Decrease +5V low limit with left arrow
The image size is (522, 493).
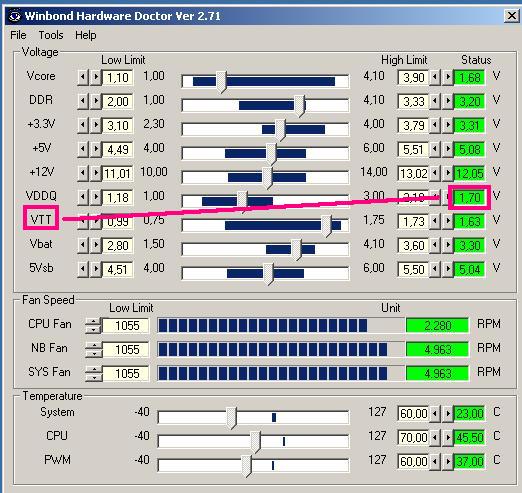(83, 150)
